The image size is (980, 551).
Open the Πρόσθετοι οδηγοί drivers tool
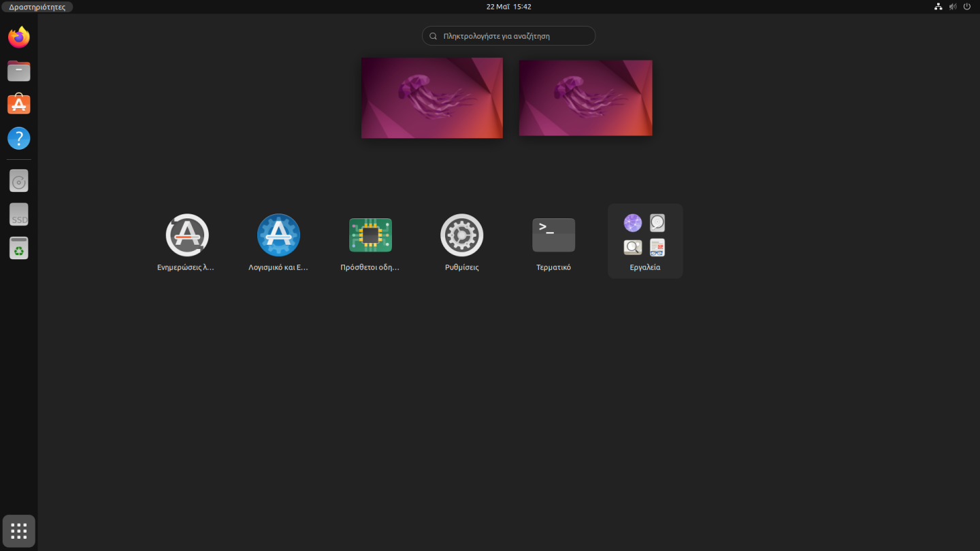point(370,235)
